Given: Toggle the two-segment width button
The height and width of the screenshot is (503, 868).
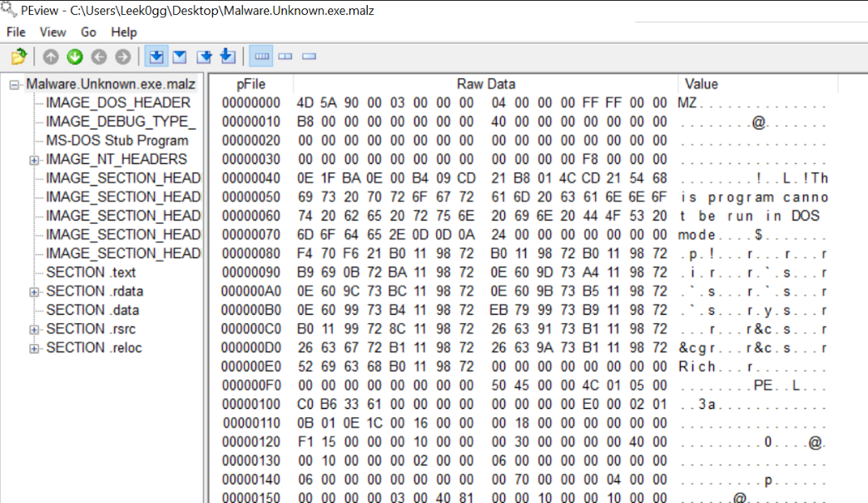Looking at the screenshot, I should click(x=285, y=57).
